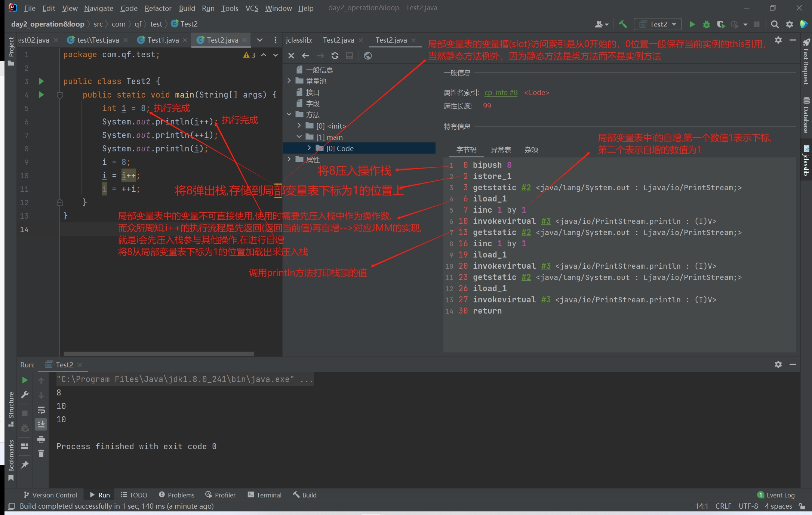Go to next highlighted warning arrow
The width and height of the screenshot is (812, 515).
pyautogui.click(x=276, y=55)
